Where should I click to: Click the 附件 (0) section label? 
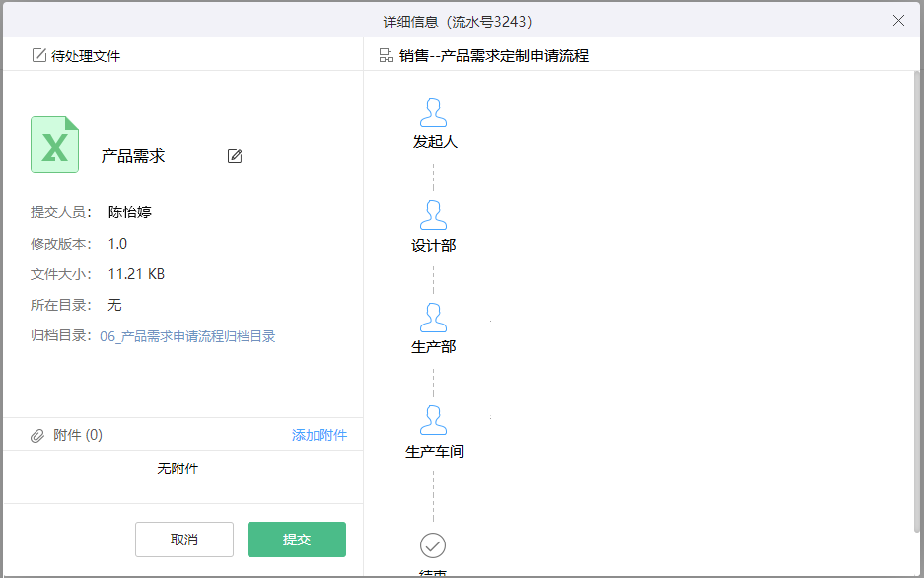coord(78,435)
